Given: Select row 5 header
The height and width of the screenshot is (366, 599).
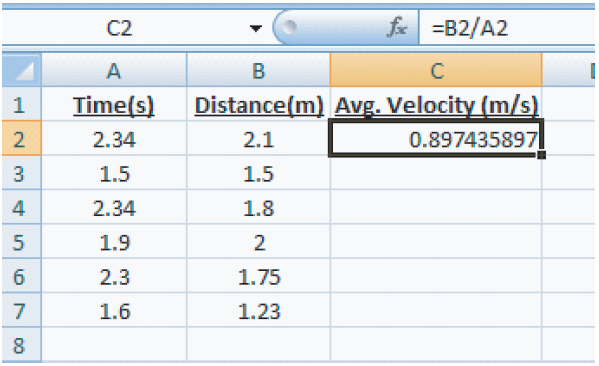Looking at the screenshot, I should point(21,242).
